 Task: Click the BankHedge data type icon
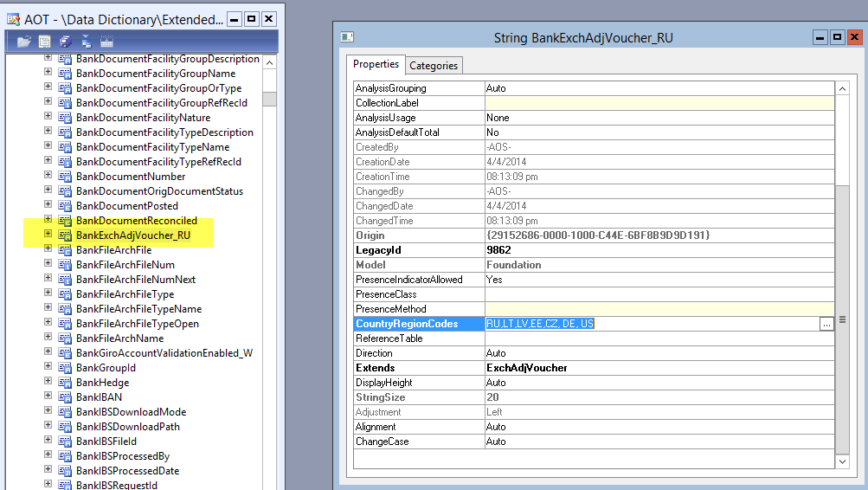(65, 383)
